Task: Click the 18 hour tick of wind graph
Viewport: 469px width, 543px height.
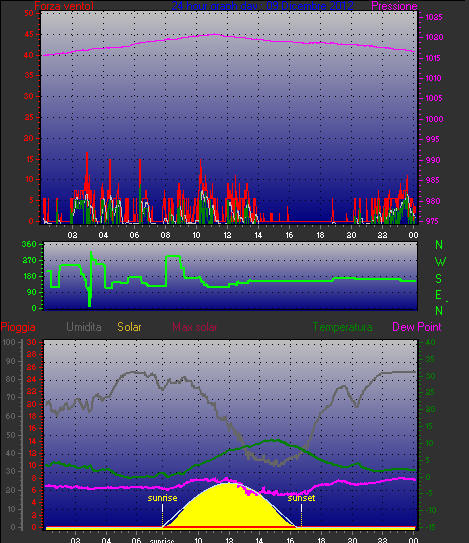Action: (320, 235)
